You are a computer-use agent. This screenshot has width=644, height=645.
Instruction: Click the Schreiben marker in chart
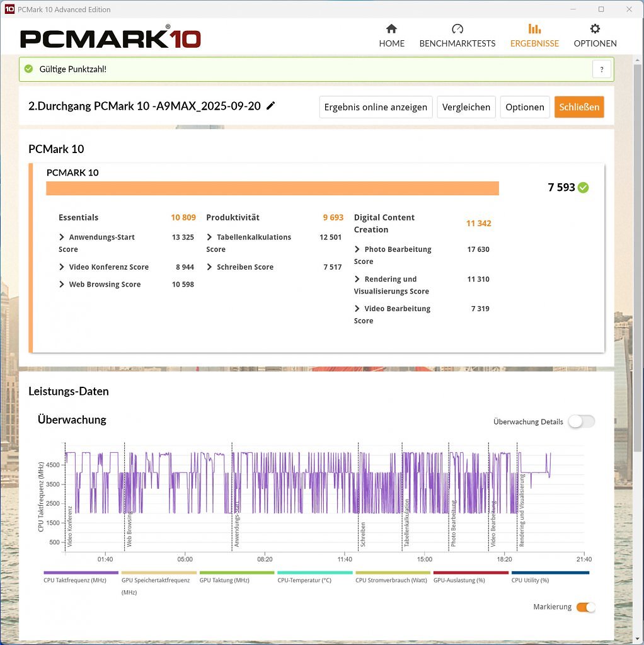pos(363,534)
